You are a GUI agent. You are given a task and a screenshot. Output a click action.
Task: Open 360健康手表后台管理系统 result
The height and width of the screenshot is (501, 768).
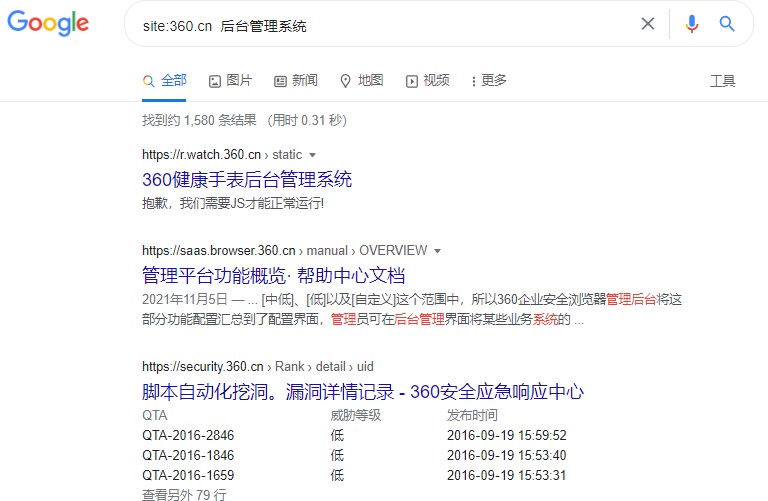(247, 179)
